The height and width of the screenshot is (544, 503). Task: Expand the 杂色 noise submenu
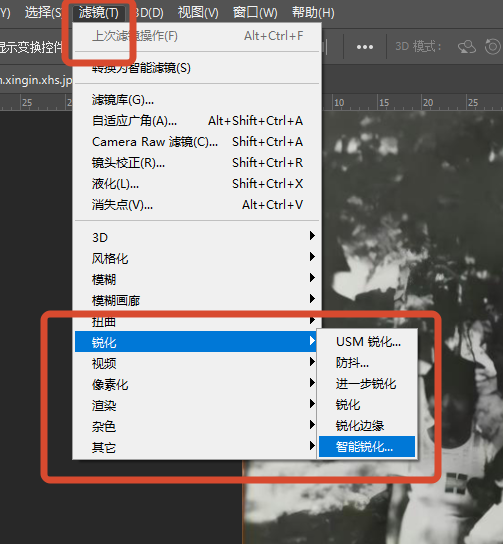[x=197, y=426]
